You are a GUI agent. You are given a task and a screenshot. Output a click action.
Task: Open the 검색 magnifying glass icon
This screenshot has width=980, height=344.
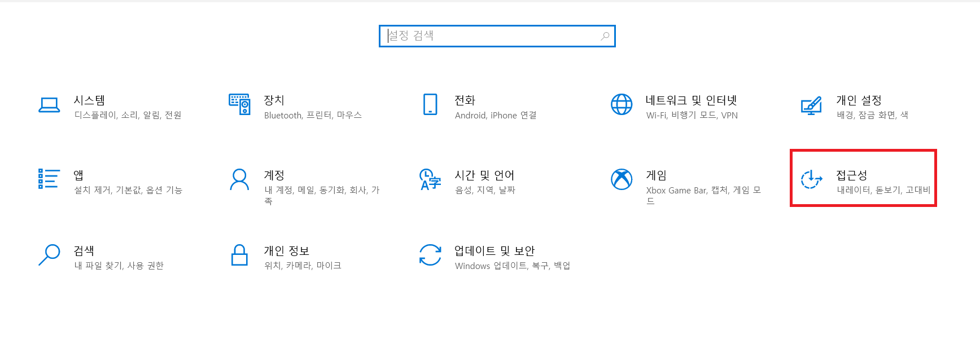[x=49, y=254]
